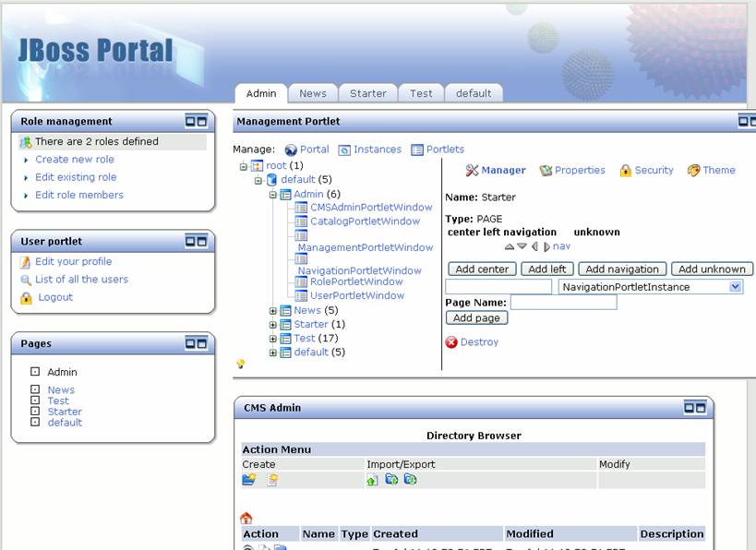
Task: Open the Theme palette settings
Action: pyautogui.click(x=693, y=170)
